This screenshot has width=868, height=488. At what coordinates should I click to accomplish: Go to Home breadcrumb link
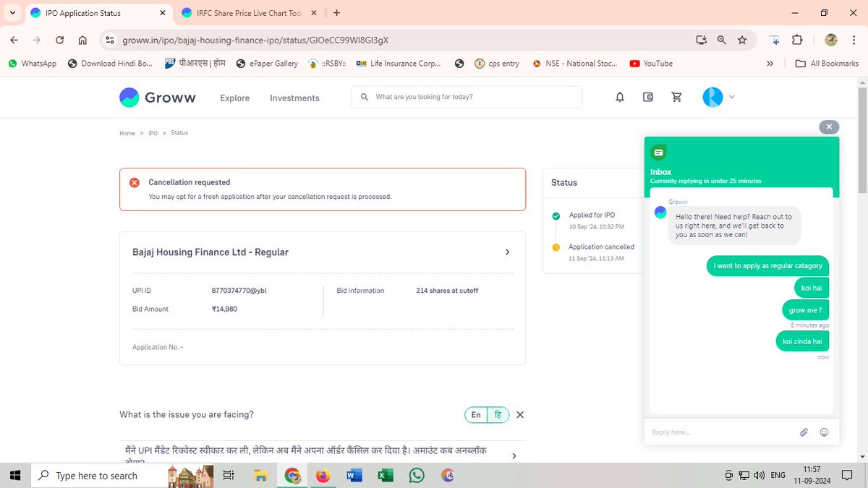pos(127,133)
